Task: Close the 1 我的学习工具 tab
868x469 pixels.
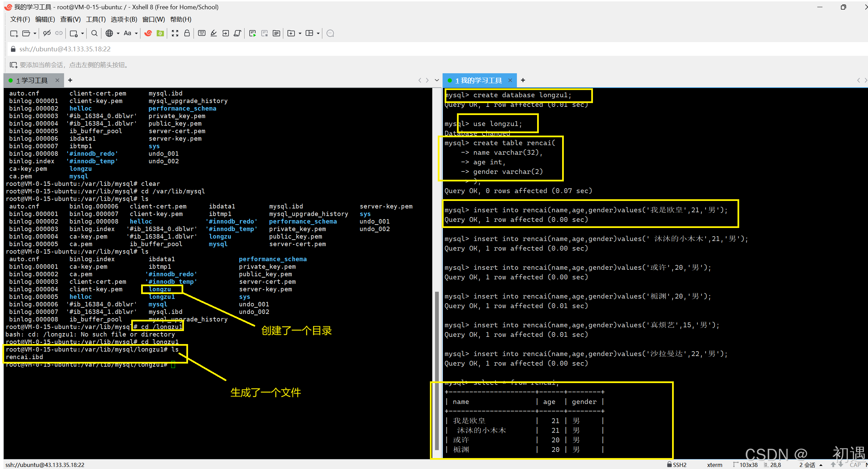Action: 510,80
